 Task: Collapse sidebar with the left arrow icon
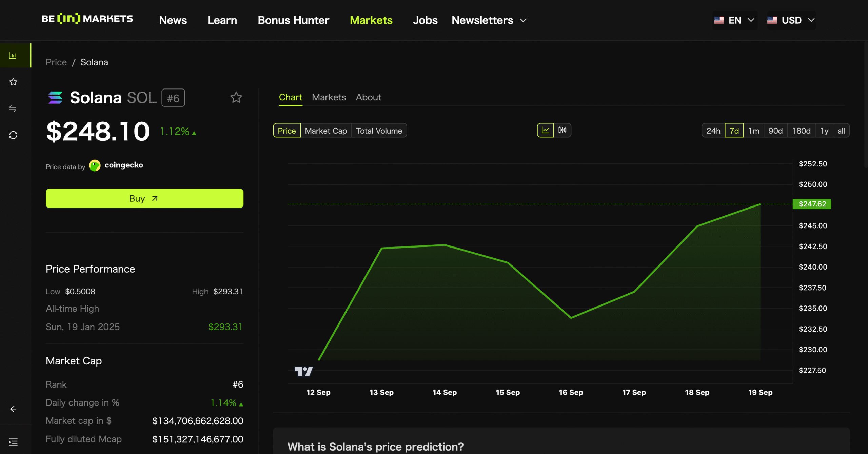click(x=13, y=409)
